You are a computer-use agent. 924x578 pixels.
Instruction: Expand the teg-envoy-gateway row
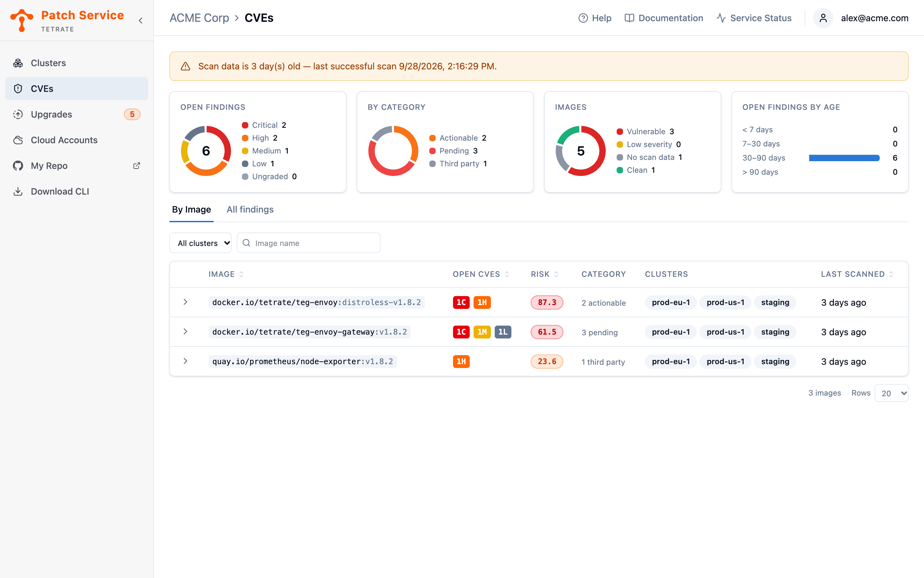185,331
